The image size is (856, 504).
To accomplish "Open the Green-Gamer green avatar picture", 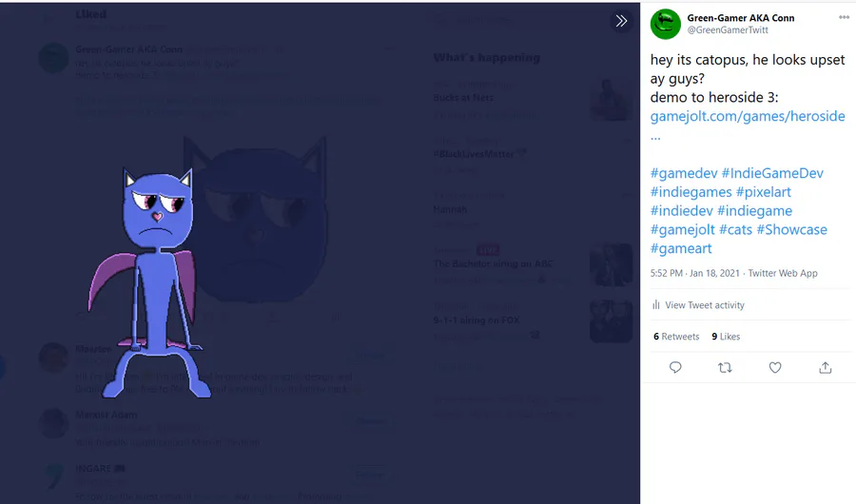I will [666, 24].
